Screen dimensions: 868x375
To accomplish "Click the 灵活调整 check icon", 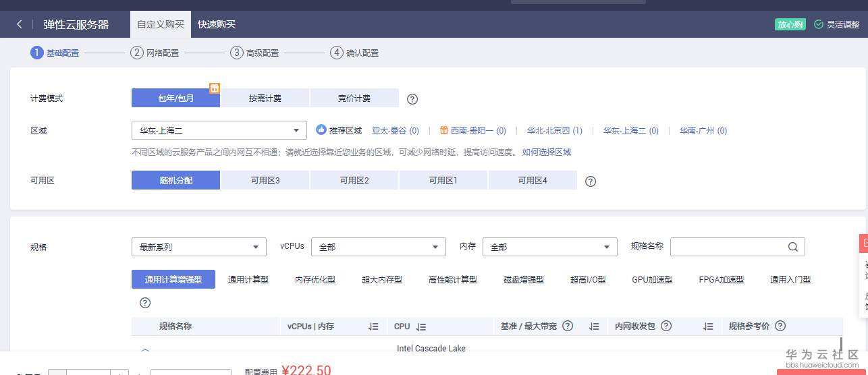I will coord(819,24).
